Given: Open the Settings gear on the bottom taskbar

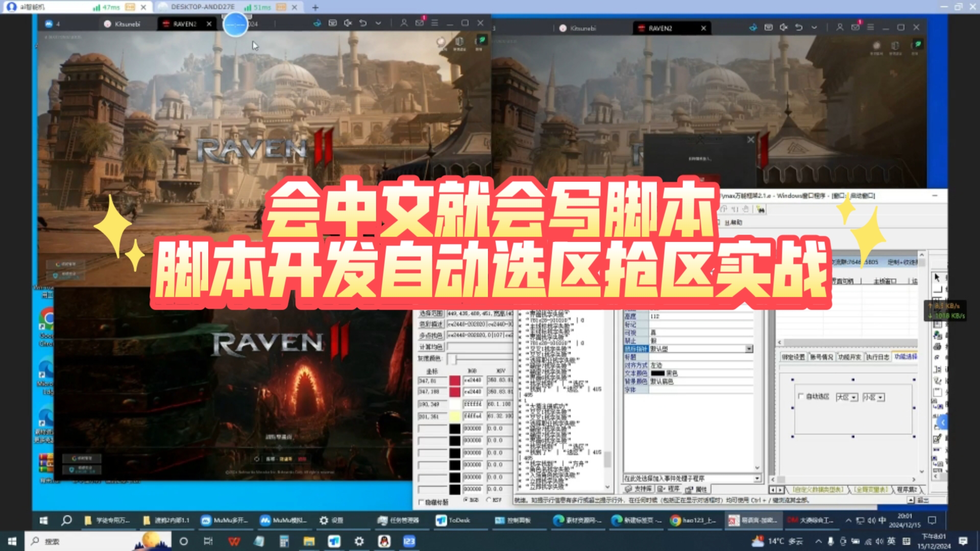Looking at the screenshot, I should [x=359, y=541].
